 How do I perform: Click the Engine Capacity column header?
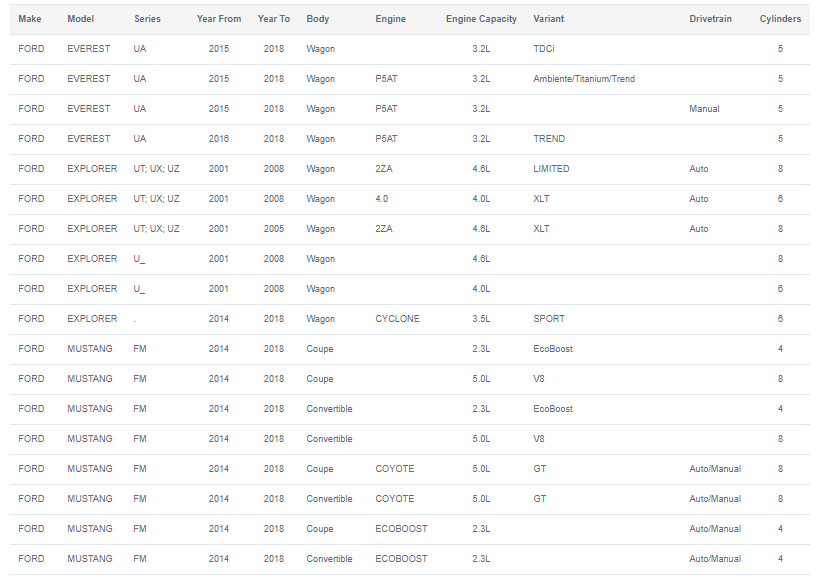[x=481, y=19]
